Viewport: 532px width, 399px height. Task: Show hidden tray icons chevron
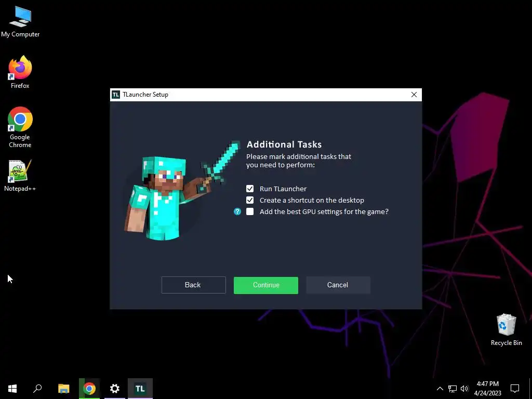[x=440, y=389]
